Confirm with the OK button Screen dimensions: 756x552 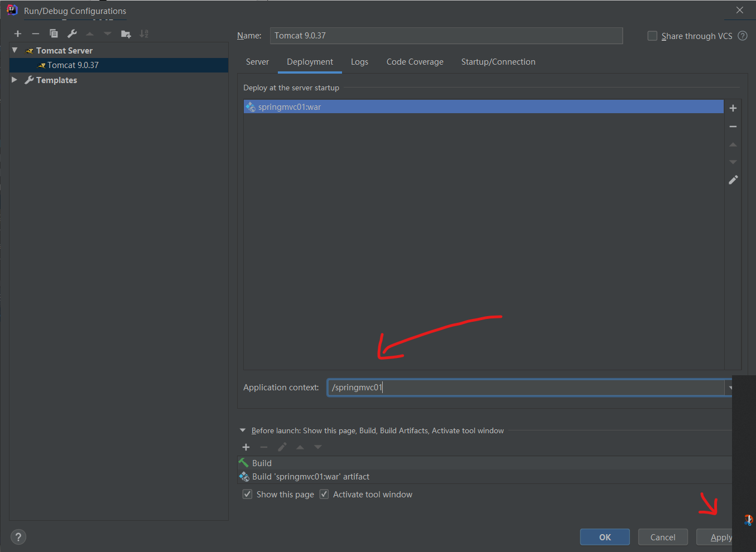[605, 537]
